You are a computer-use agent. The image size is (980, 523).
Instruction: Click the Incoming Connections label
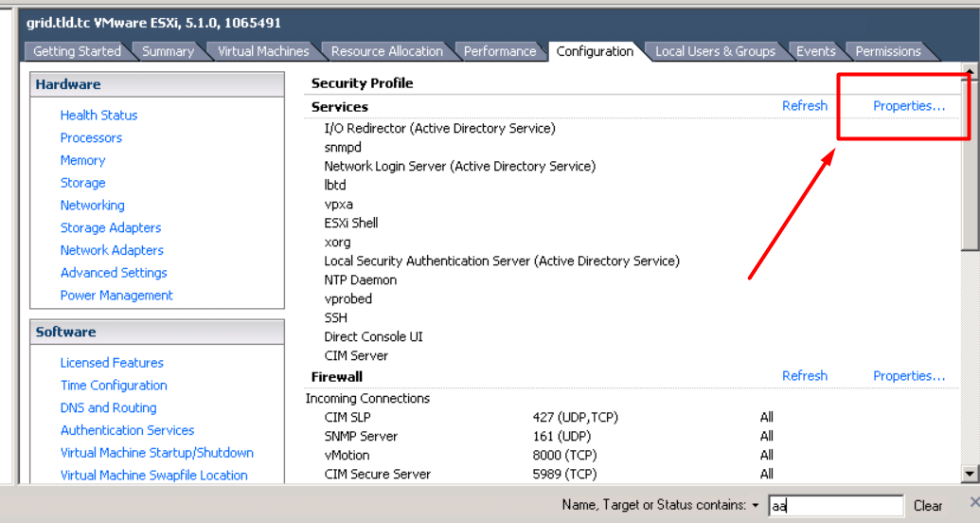(367, 399)
